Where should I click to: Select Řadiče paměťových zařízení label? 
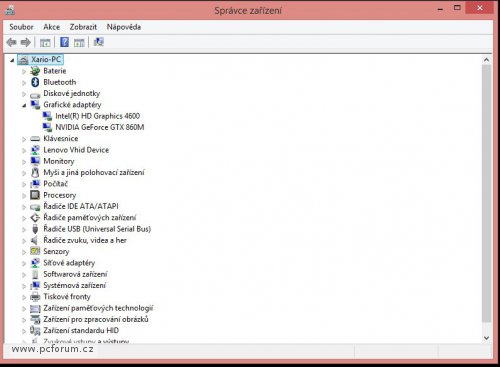point(90,218)
